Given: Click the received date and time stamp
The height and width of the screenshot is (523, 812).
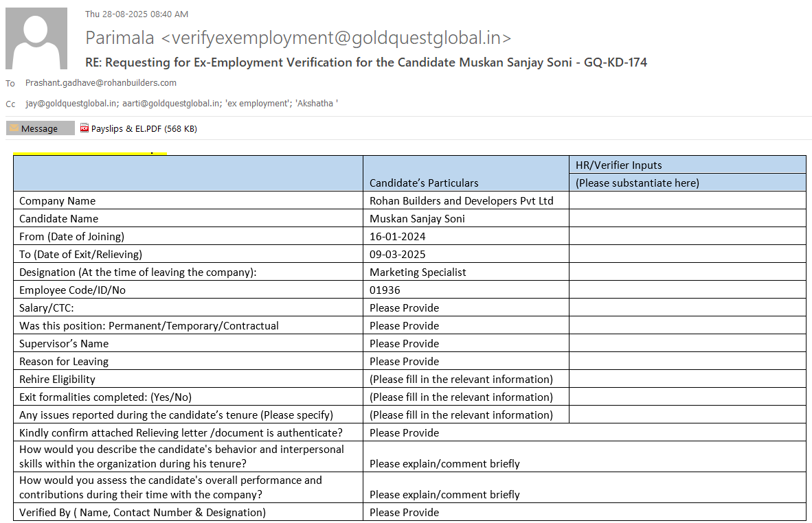Looking at the screenshot, I should tap(137, 14).
